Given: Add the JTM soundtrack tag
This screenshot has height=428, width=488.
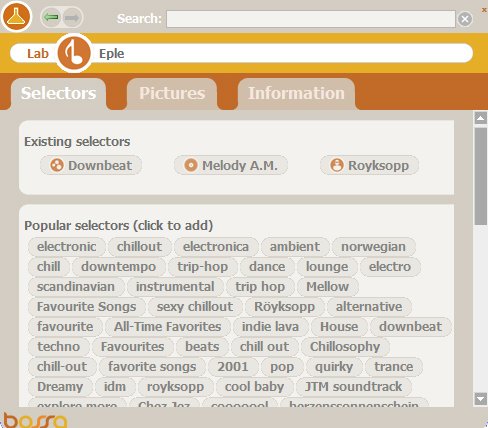Looking at the screenshot, I should (x=354, y=387).
